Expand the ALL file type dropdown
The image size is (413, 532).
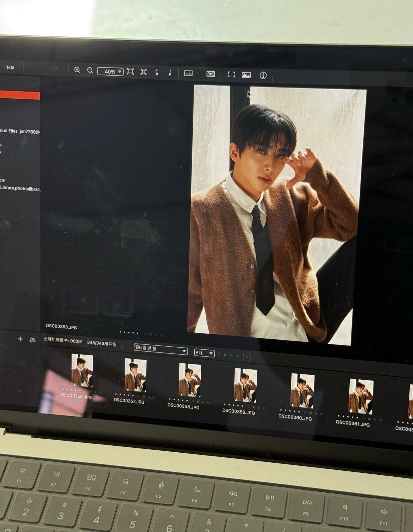click(x=204, y=353)
